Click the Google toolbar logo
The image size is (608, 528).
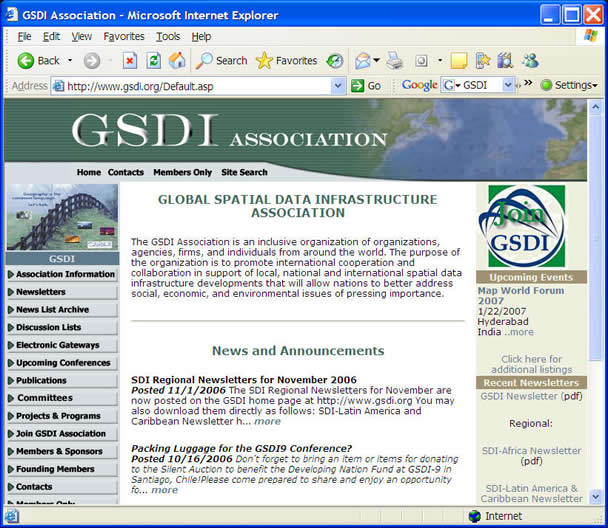point(420,85)
